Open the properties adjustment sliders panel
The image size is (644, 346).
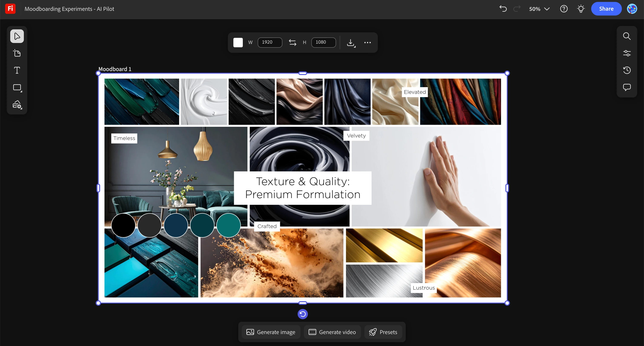coord(627,53)
